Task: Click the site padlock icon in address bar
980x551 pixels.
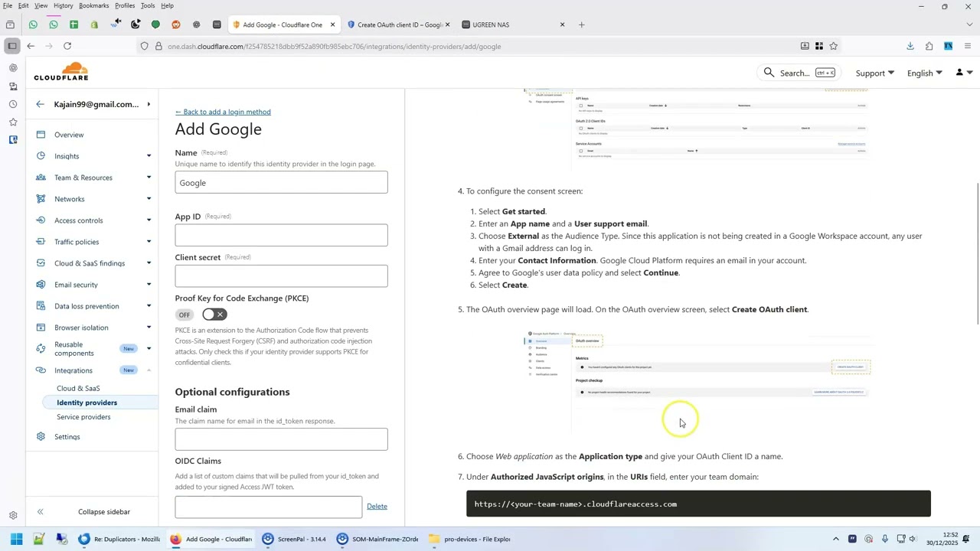Action: 158,47
